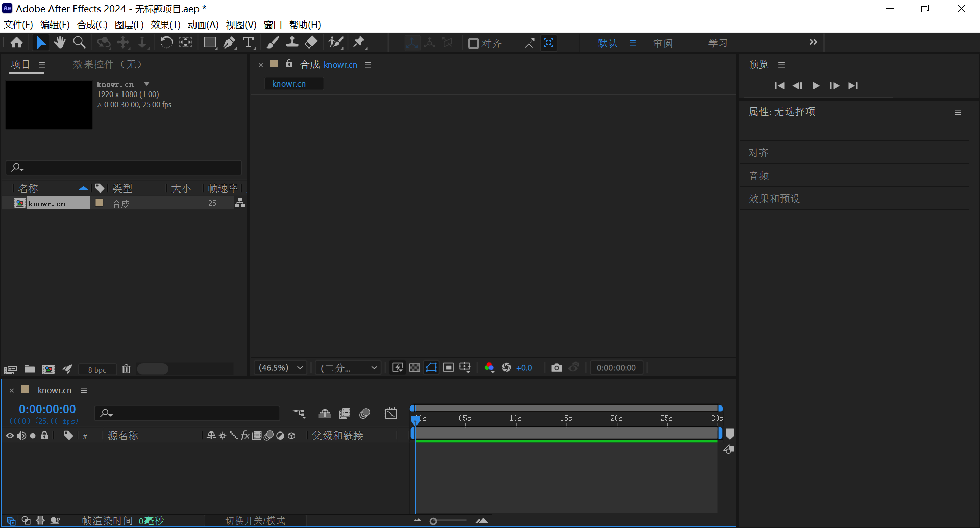The width and height of the screenshot is (980, 528).
Task: Click the 8 bpc color depth button
Action: (x=97, y=370)
